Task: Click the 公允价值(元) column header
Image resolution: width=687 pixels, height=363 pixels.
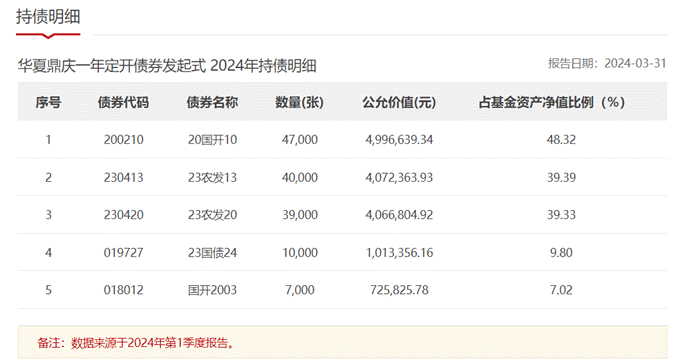Action: click(x=399, y=102)
